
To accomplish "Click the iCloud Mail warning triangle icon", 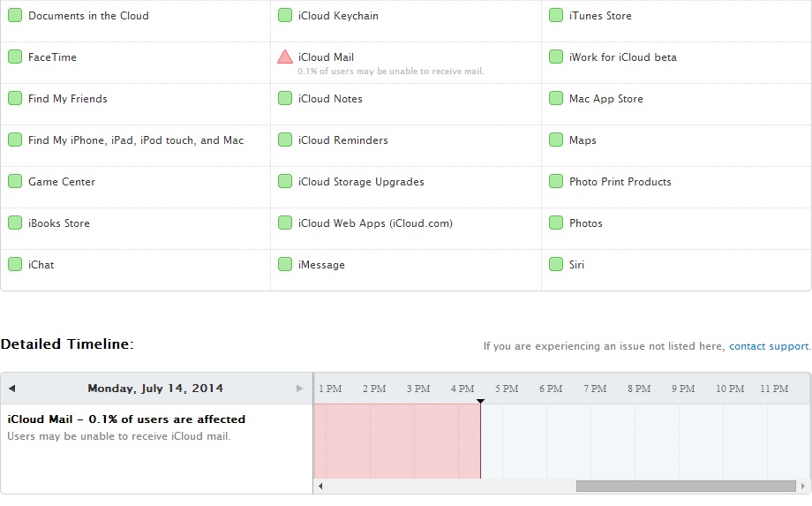I will click(x=285, y=57).
